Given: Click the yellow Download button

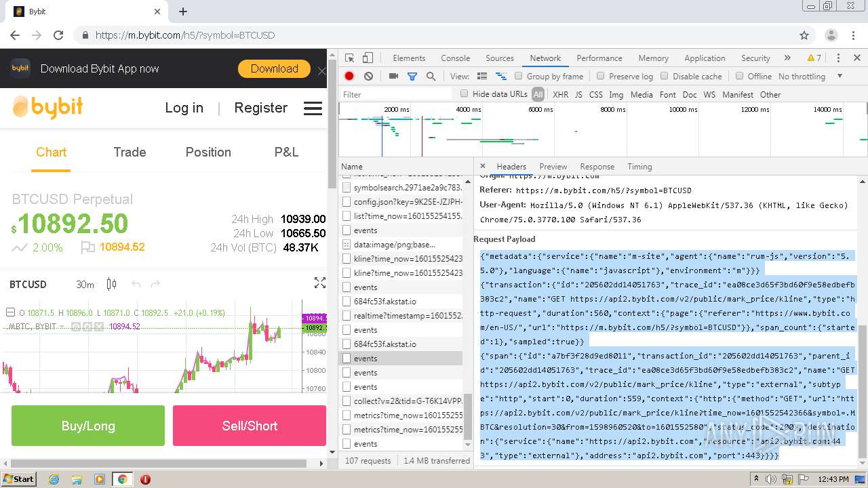Looking at the screenshot, I should (x=275, y=68).
